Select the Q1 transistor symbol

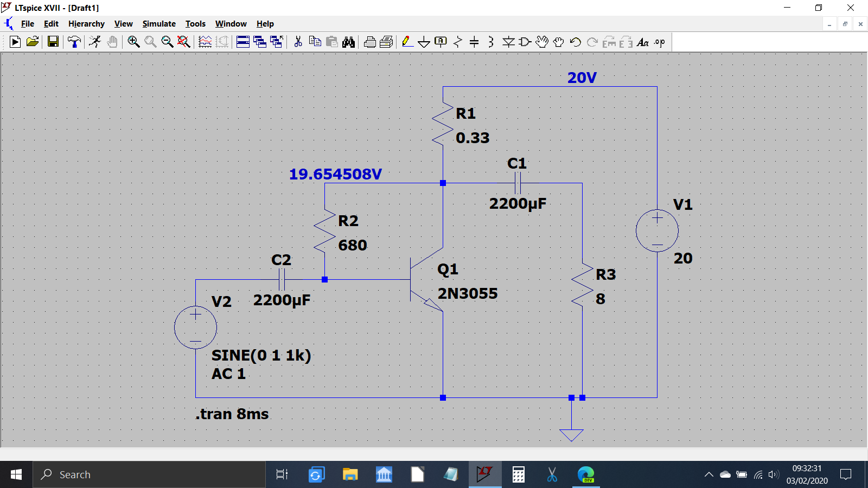(x=427, y=280)
